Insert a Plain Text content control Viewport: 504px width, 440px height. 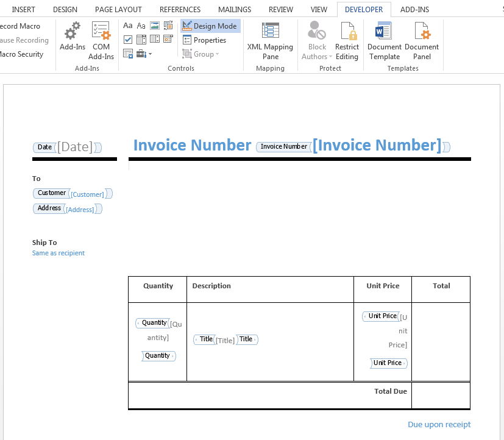(141, 26)
